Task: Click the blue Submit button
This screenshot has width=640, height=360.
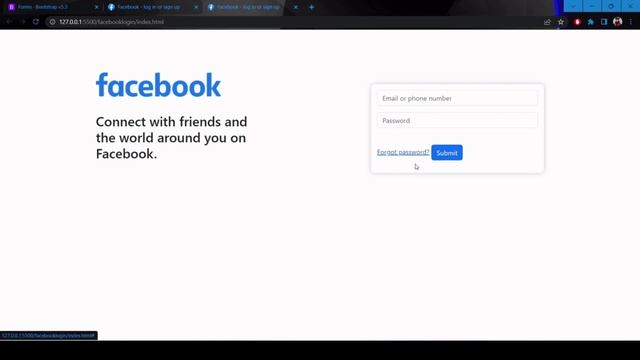Action: click(447, 153)
